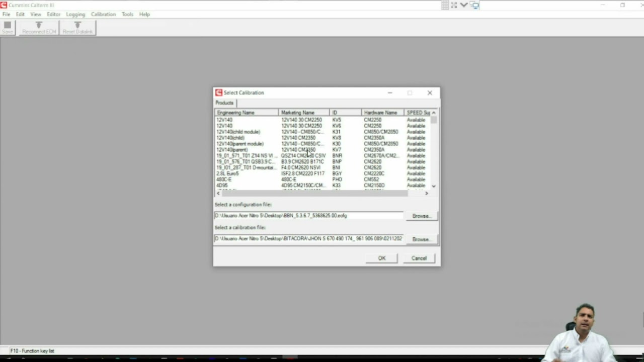Select the product row with ID KV5
Screen dimensions: 644x362
pos(323,120)
